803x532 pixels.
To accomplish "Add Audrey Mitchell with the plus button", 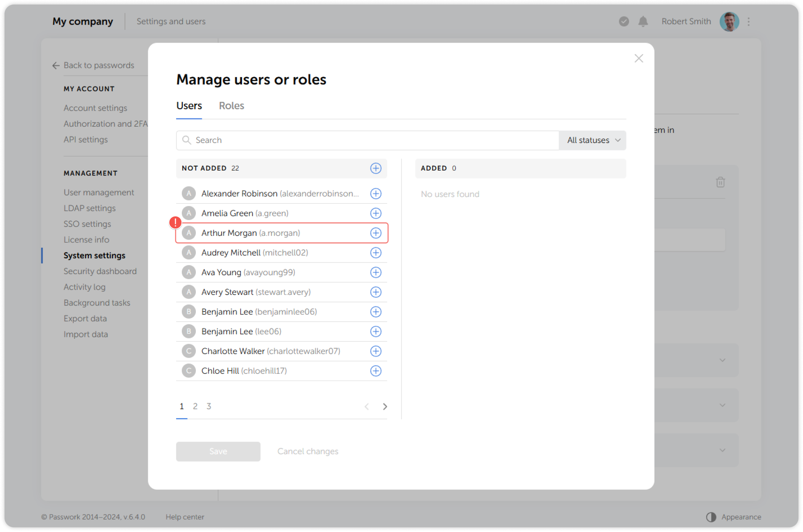I will tap(375, 253).
